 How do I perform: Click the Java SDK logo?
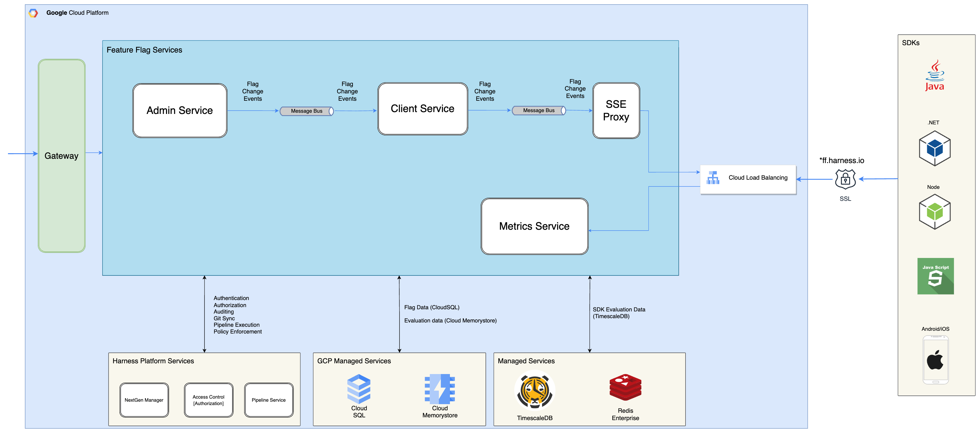tap(934, 75)
